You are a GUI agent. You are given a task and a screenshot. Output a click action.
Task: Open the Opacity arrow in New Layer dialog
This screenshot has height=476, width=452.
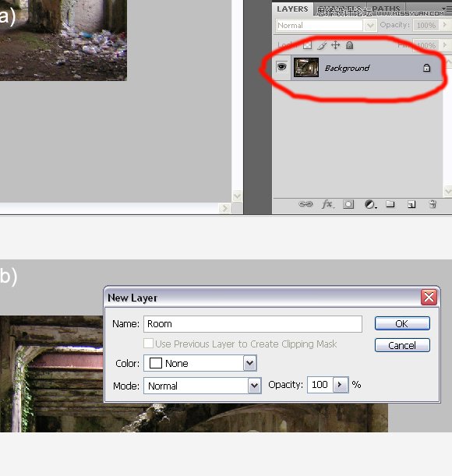pos(341,385)
